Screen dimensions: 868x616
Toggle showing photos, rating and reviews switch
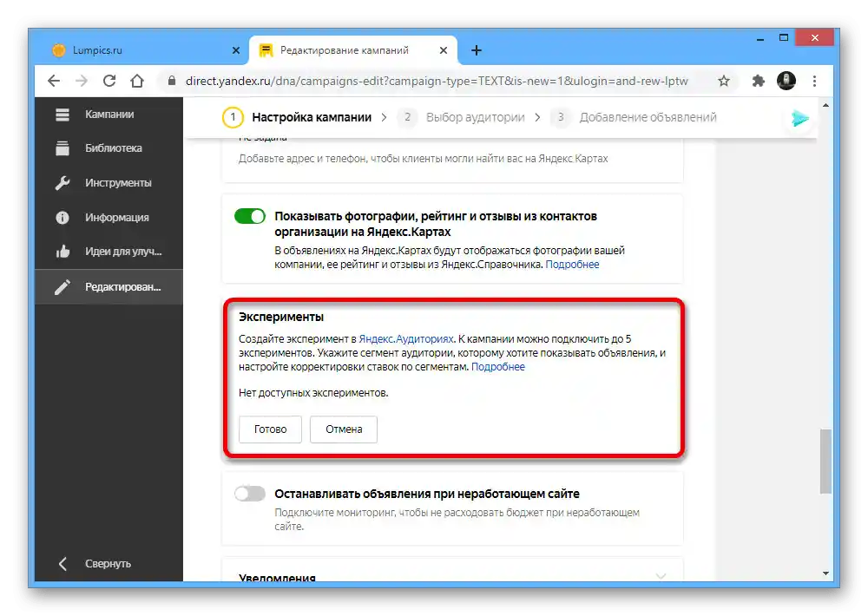tap(250, 216)
